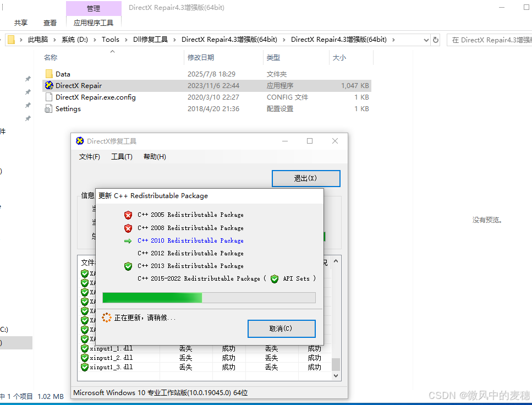The image size is (532, 405).
Task: Sort by 名称 column header
Action: pyautogui.click(x=50, y=58)
